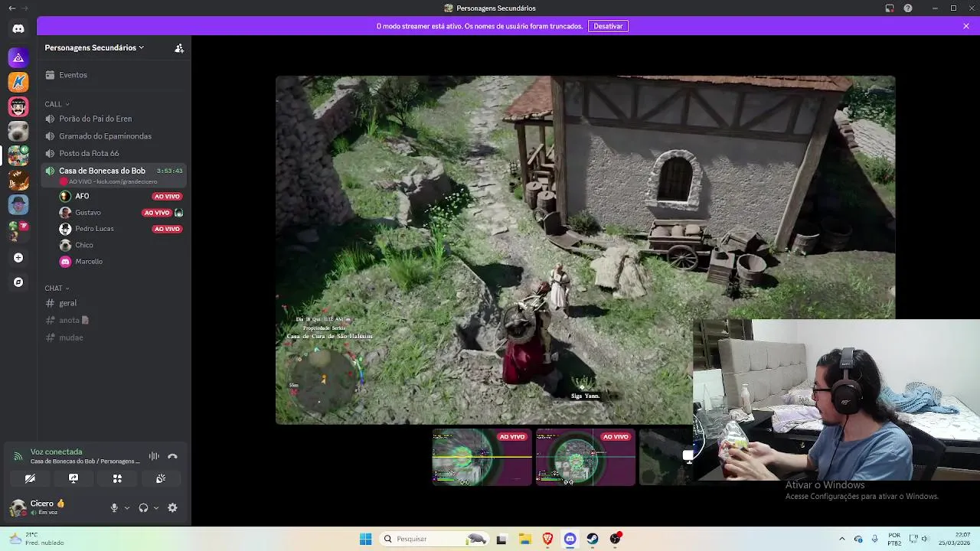Click Desativar streamer mode button
Screen dimensions: 980x551
[608, 26]
